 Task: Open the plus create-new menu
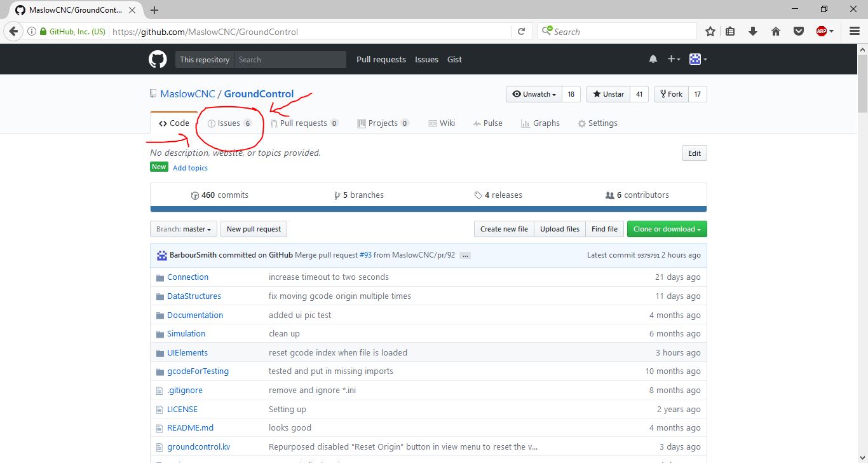674,59
